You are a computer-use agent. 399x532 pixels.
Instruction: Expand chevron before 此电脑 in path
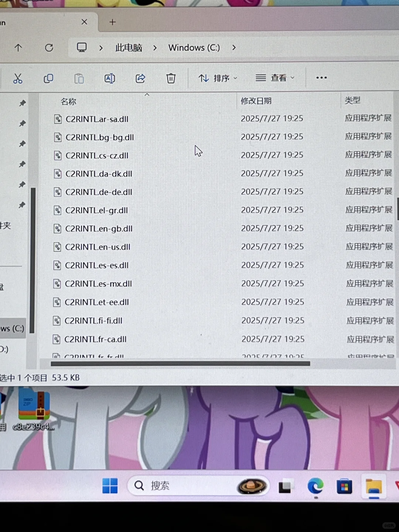(101, 48)
